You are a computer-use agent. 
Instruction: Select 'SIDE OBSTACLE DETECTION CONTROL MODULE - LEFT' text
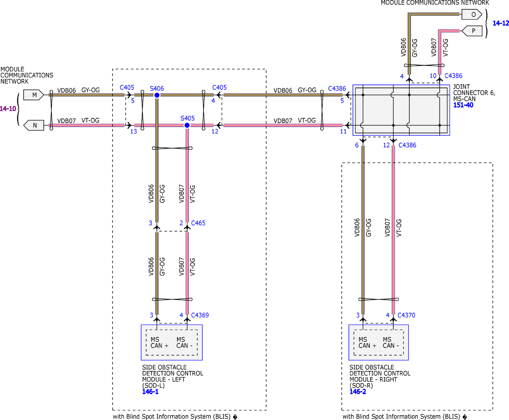tap(172, 374)
